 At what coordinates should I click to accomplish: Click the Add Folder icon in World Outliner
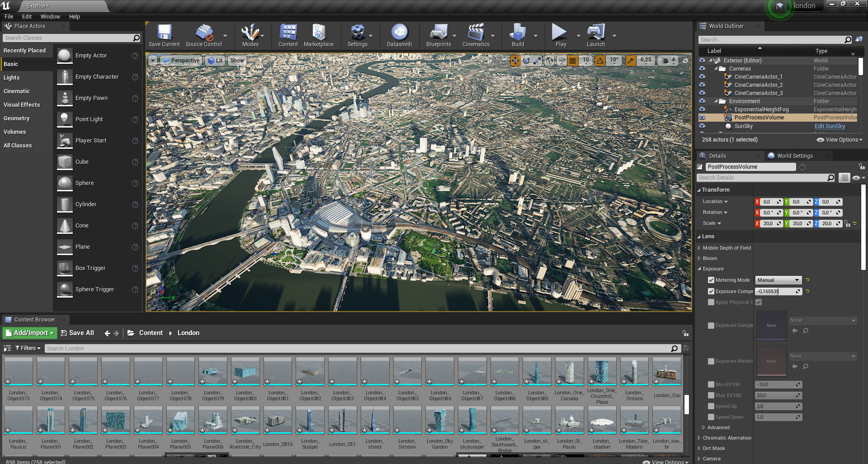pyautogui.click(x=859, y=40)
